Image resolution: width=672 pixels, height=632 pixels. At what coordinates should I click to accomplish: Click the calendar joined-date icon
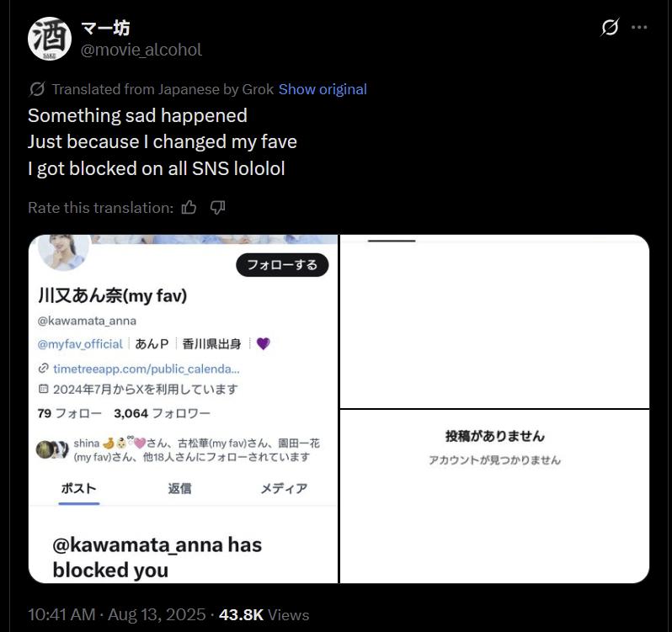[43, 389]
